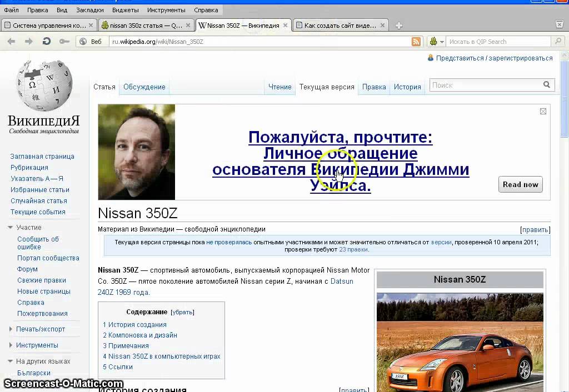Click the Wikipedia search magnifier icon
Viewport: 569px width, 392px height.
[547, 85]
